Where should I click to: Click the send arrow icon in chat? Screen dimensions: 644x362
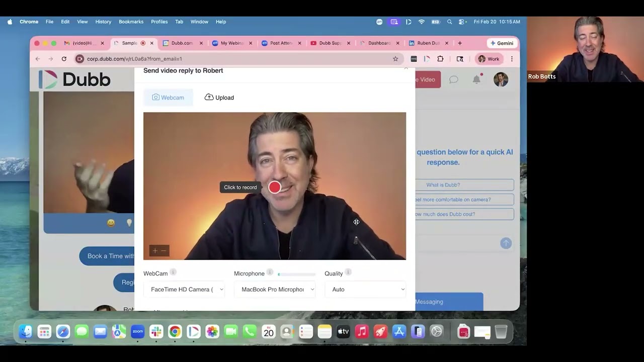506,243
